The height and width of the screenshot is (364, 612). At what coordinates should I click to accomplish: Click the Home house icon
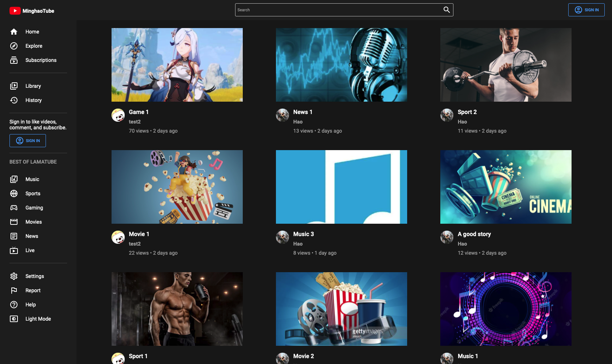pyautogui.click(x=14, y=32)
